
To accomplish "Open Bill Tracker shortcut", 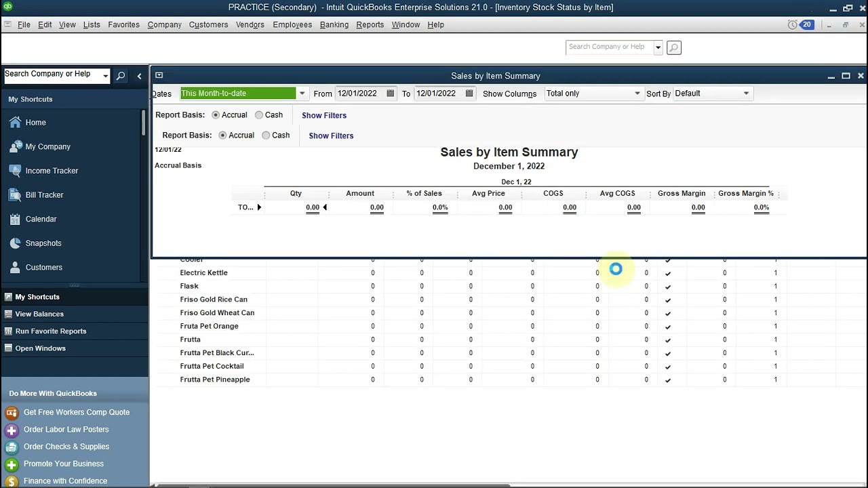I will click(x=44, y=195).
